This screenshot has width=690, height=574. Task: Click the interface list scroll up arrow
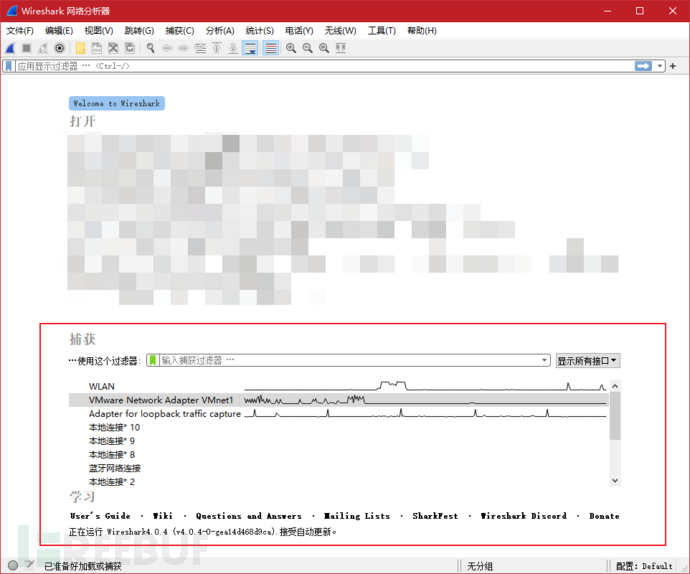click(x=615, y=386)
